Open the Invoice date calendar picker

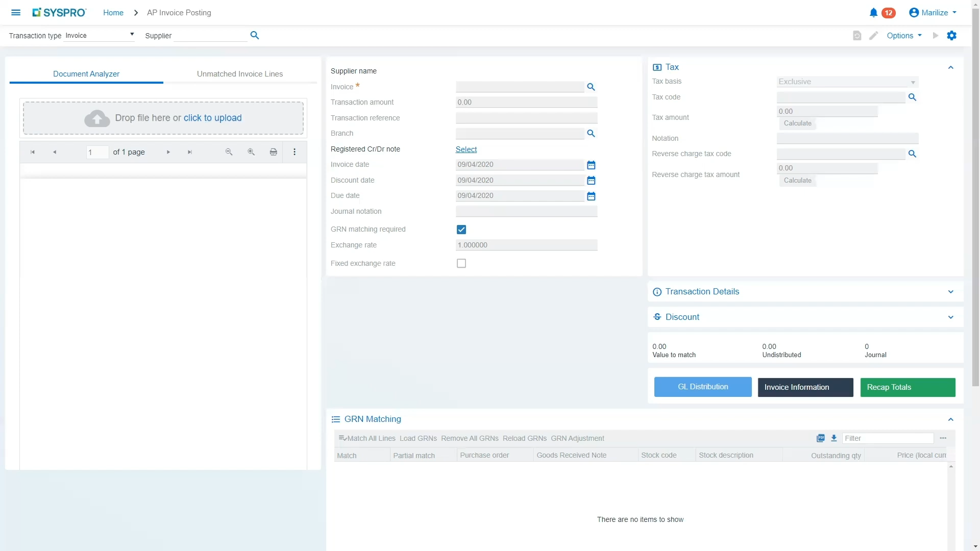point(591,165)
